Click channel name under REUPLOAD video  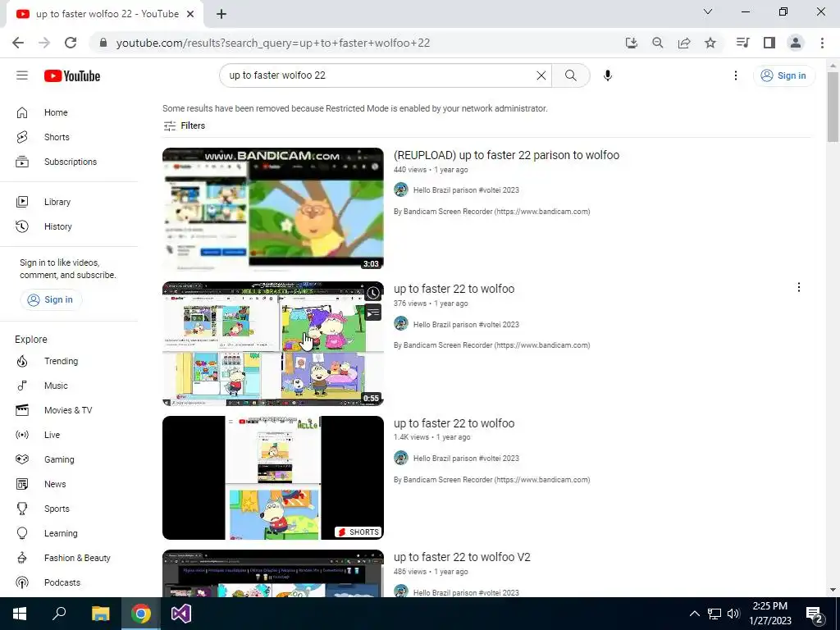466,190
